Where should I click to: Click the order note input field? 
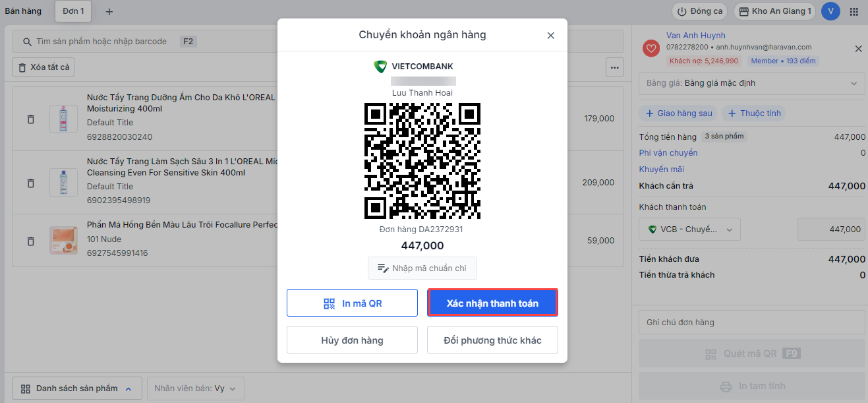(x=751, y=323)
